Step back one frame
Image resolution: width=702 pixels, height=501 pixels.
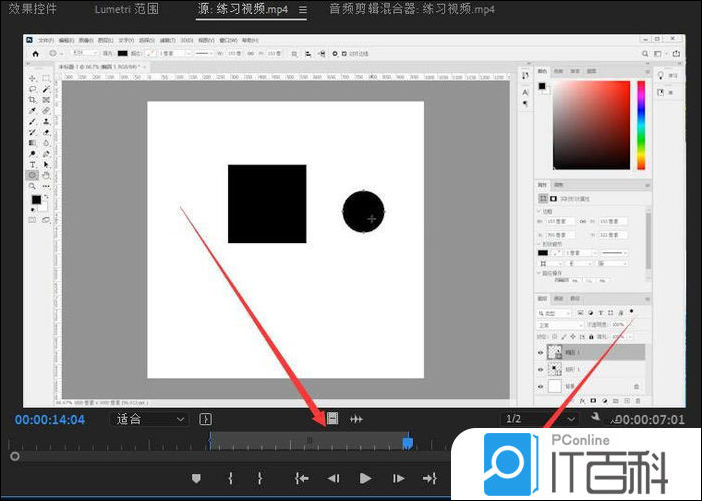click(x=334, y=479)
